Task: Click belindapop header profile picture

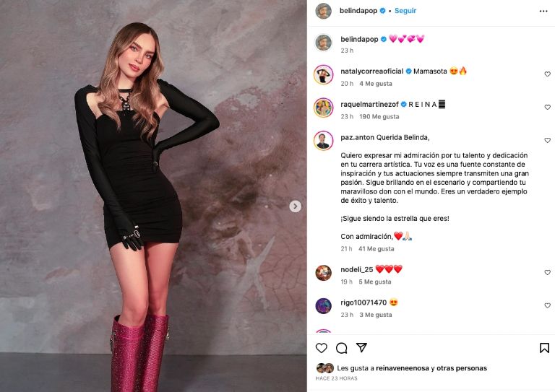Action: tap(323, 11)
